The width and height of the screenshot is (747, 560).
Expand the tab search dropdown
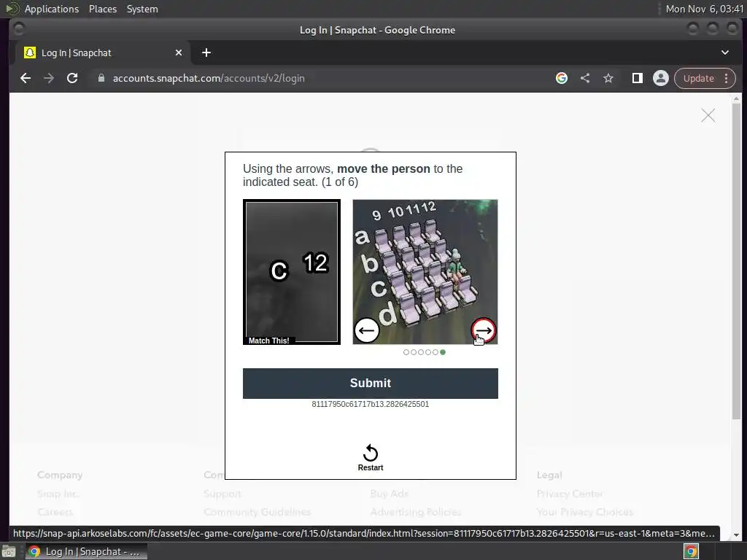point(724,52)
